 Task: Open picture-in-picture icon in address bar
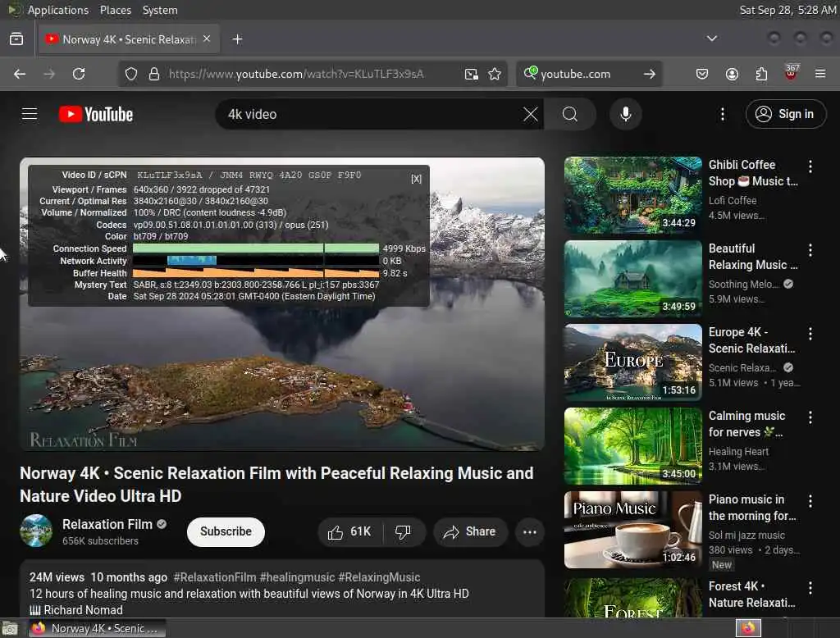(472, 74)
